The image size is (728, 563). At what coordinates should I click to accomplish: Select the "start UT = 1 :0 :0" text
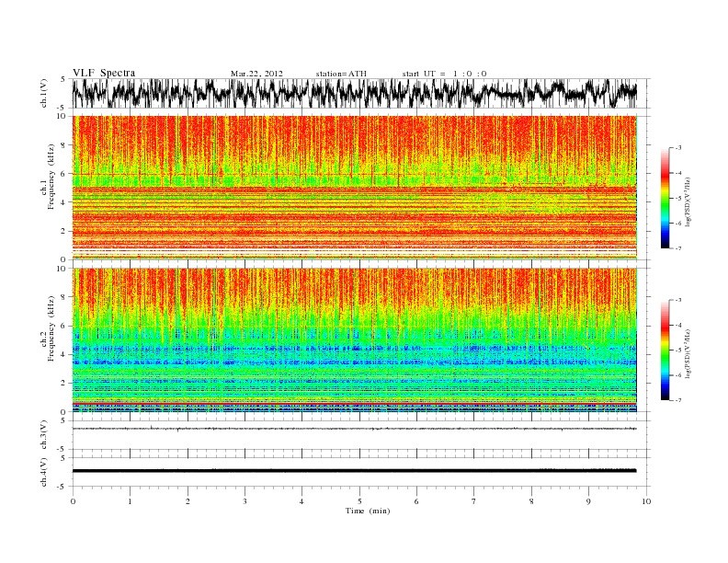[444, 74]
